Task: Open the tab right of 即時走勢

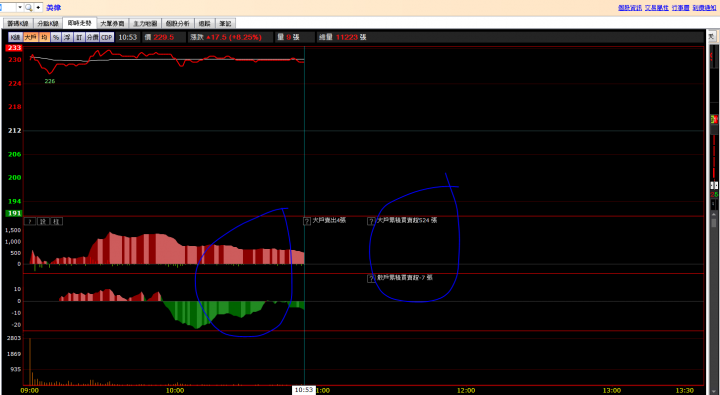Action: (112, 23)
